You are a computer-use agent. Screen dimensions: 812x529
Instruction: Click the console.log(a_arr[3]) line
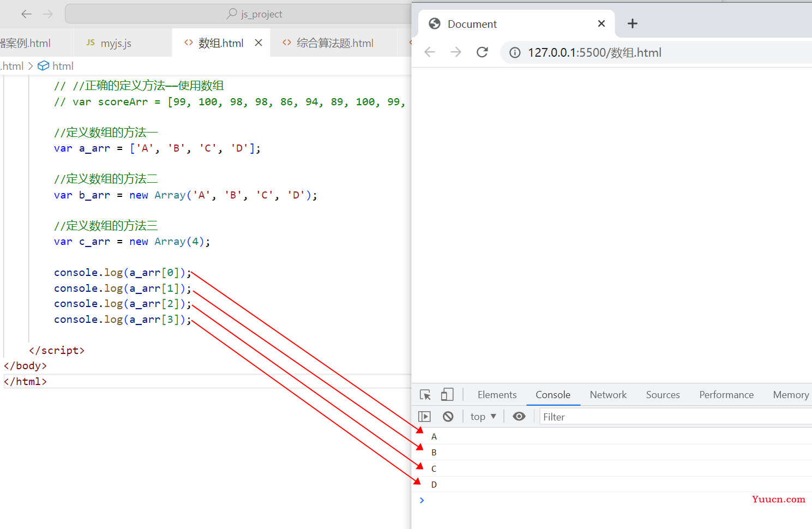pos(123,320)
